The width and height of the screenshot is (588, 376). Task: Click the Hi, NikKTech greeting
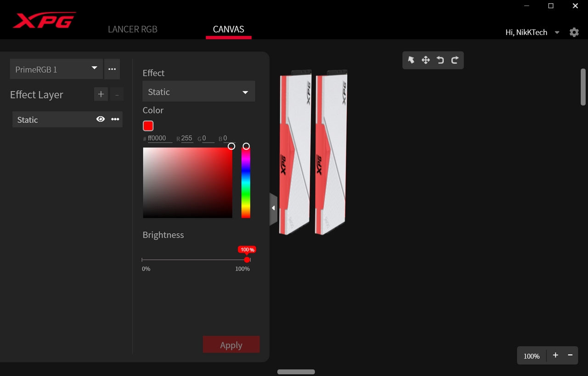coord(526,33)
